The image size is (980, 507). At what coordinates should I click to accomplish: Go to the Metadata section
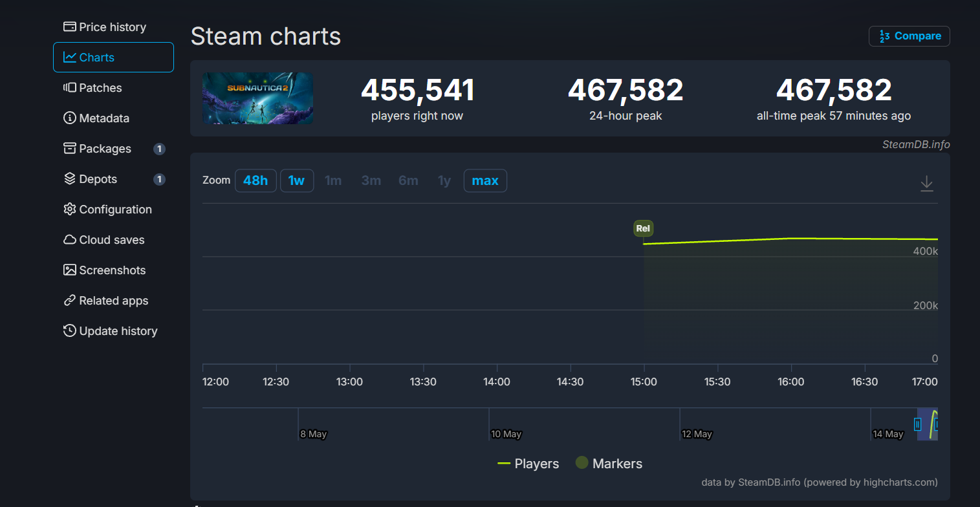tap(113, 118)
